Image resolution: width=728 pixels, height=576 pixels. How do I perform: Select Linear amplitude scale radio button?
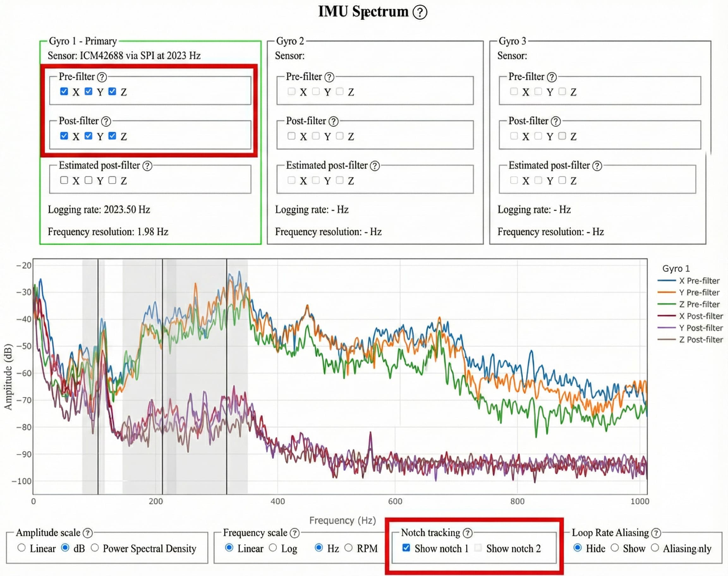[21, 548]
